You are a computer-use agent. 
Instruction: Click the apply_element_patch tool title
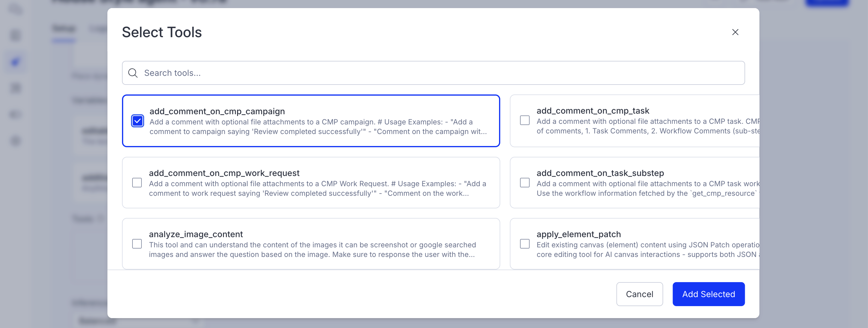(x=578, y=234)
